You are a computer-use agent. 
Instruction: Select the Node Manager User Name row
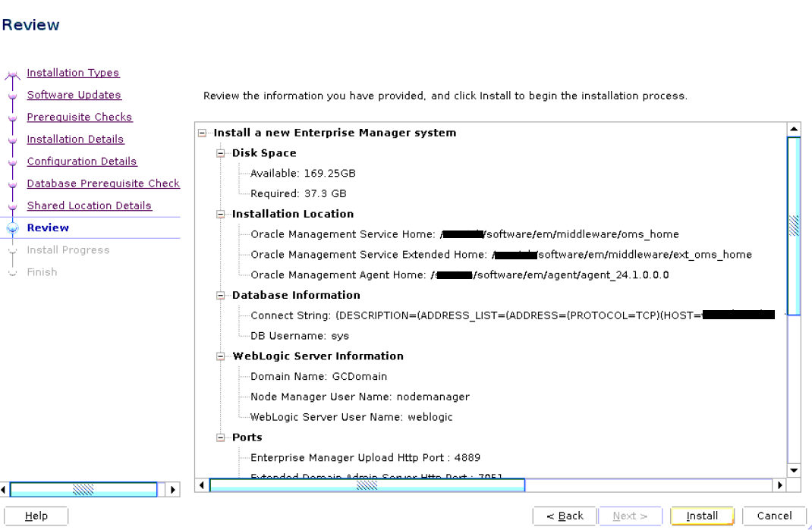[x=360, y=397]
